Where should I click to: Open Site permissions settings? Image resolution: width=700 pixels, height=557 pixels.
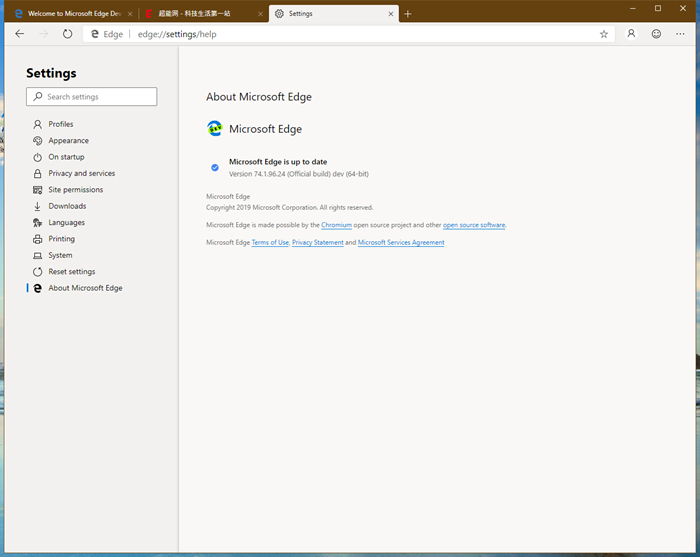75,190
